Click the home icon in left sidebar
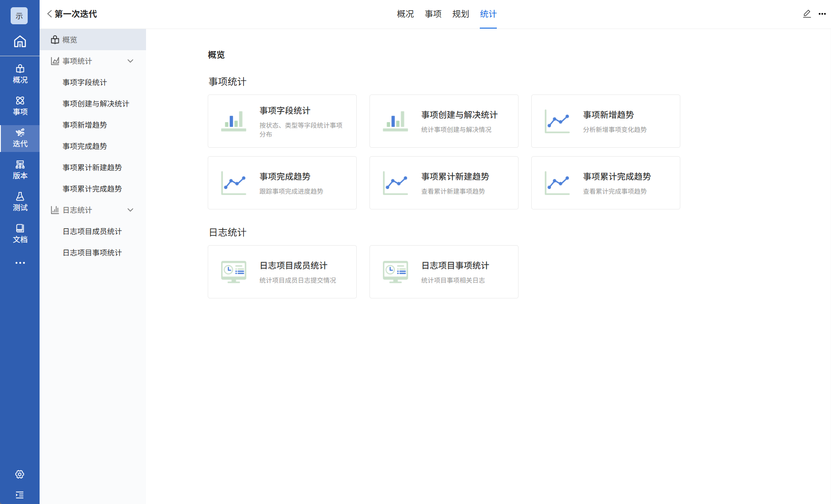 coord(20,42)
